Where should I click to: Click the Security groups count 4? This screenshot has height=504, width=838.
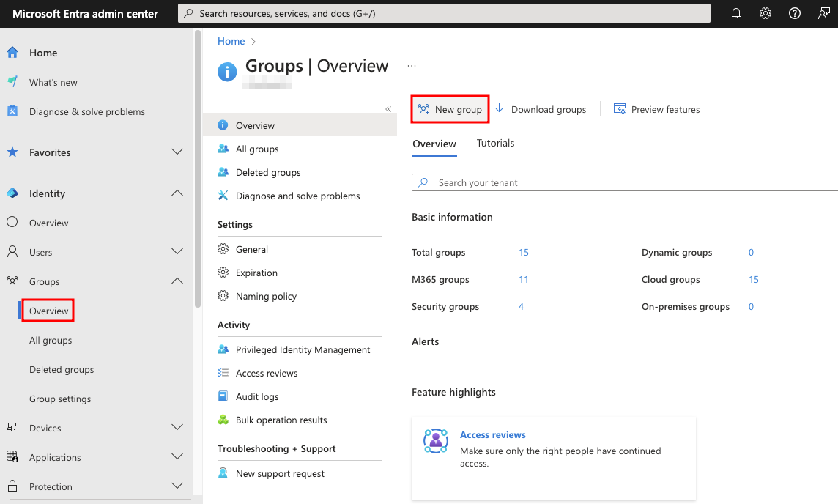(x=521, y=307)
